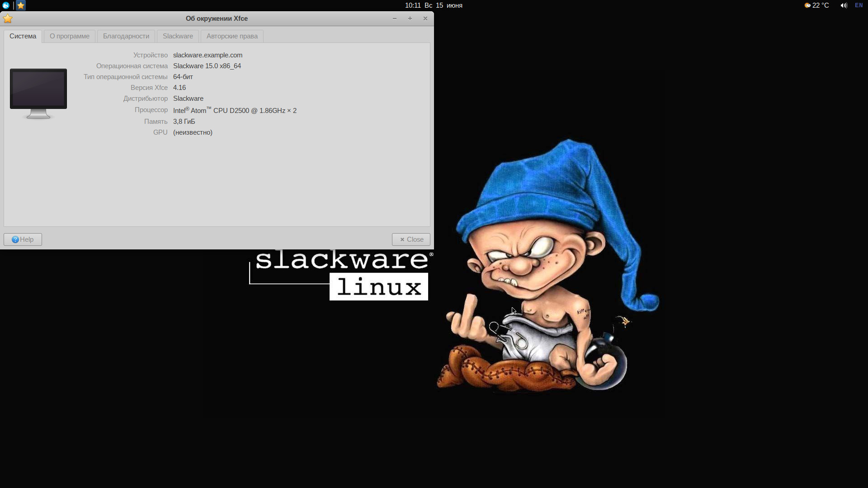Maximize the window with plus button
The width and height of the screenshot is (868, 488).
pos(410,19)
